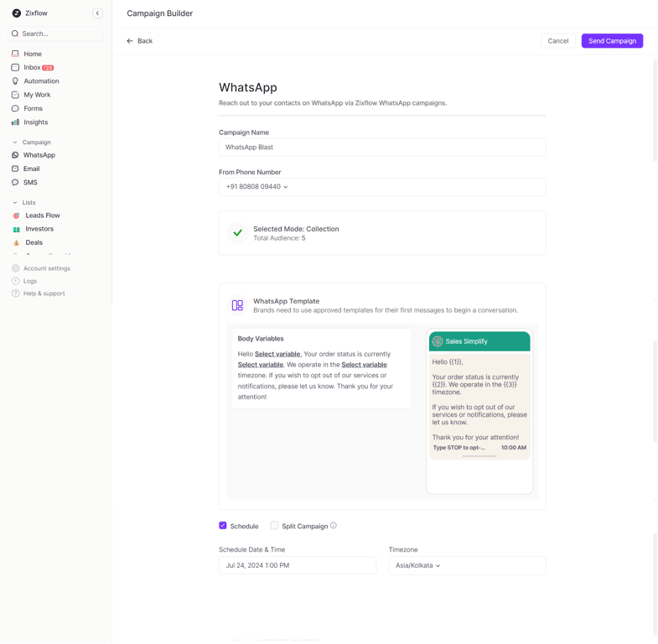
Task: Enable the Split Campaign checkbox
Action: pyautogui.click(x=274, y=526)
